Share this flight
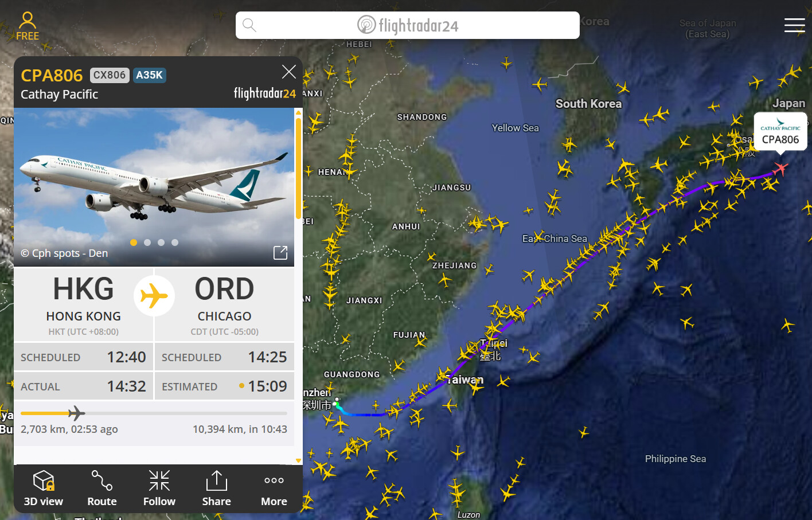Viewport: 812px width, 520px height. tap(217, 488)
